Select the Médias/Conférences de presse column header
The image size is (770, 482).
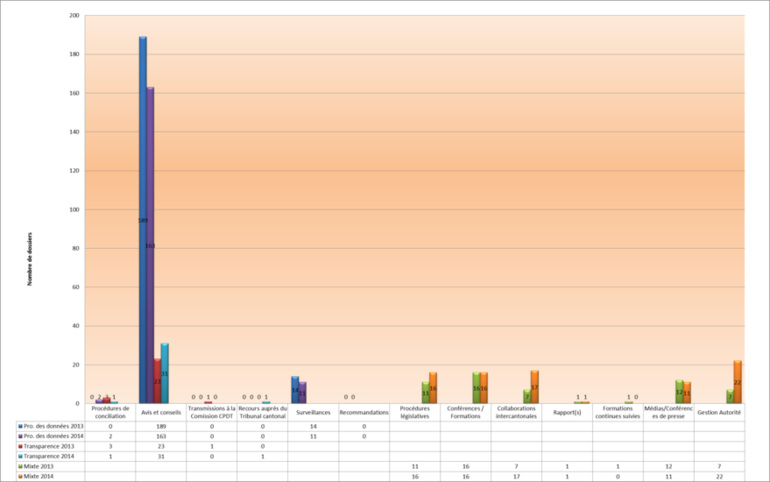click(x=668, y=412)
